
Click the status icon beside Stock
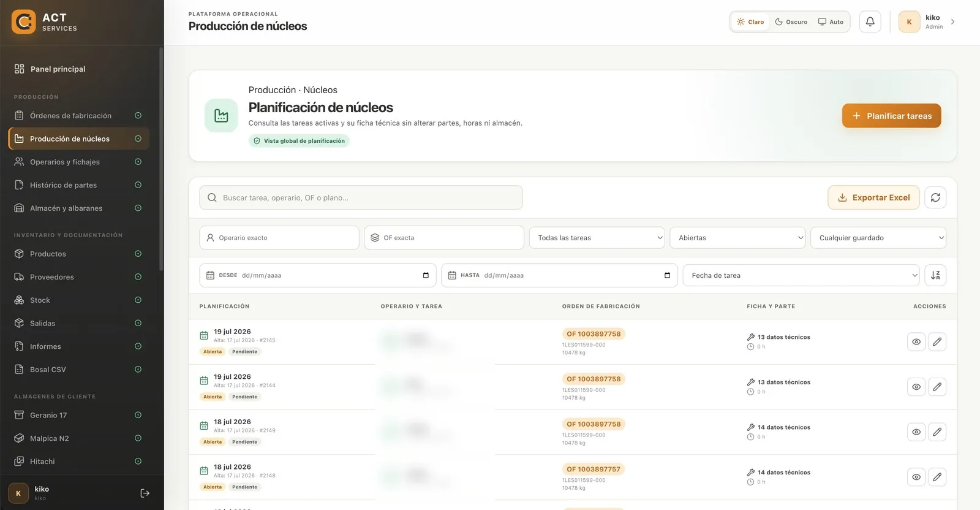pos(138,300)
